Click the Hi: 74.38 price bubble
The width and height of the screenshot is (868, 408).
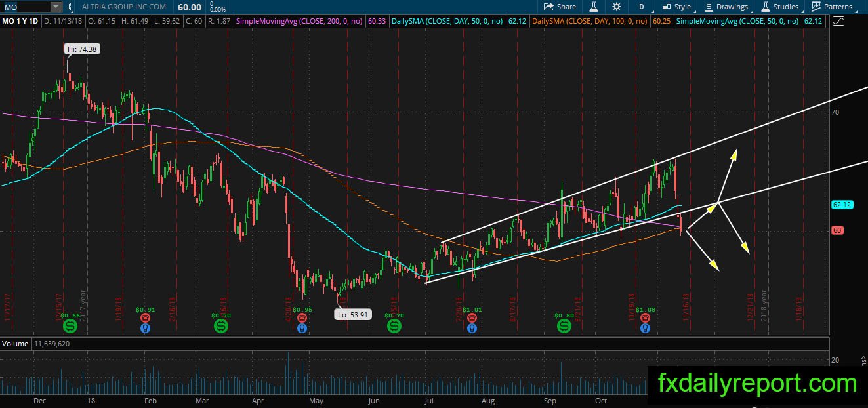pyautogui.click(x=82, y=49)
